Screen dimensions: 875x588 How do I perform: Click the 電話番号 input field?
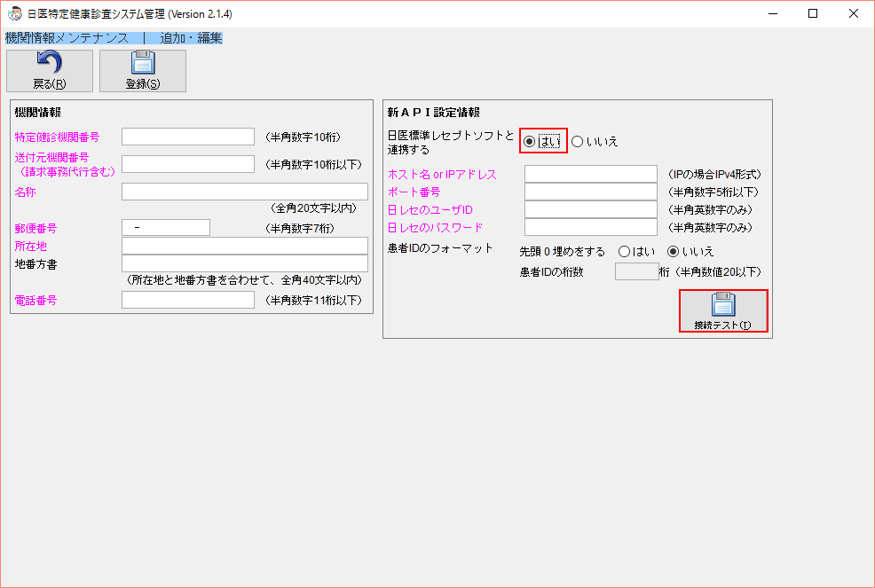coord(187,299)
